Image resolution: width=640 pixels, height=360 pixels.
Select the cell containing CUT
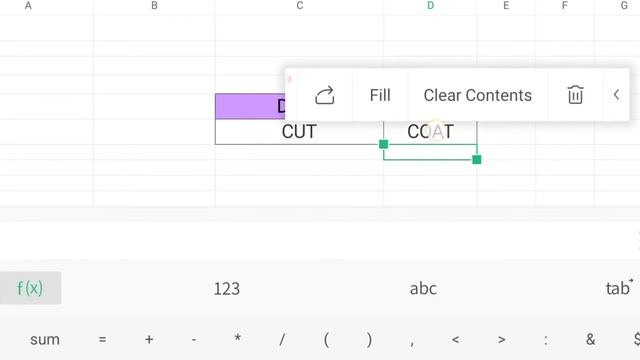click(299, 132)
